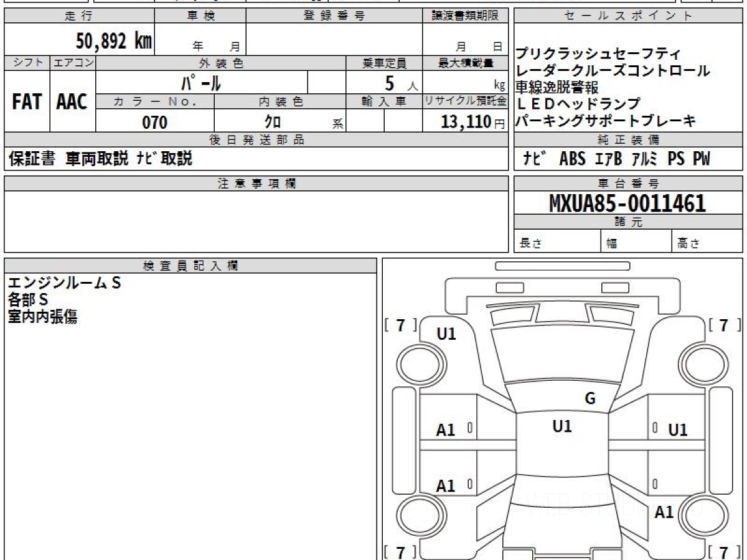Select the 乗車定員 header
Viewport: 747px width, 560px height.
384,63
